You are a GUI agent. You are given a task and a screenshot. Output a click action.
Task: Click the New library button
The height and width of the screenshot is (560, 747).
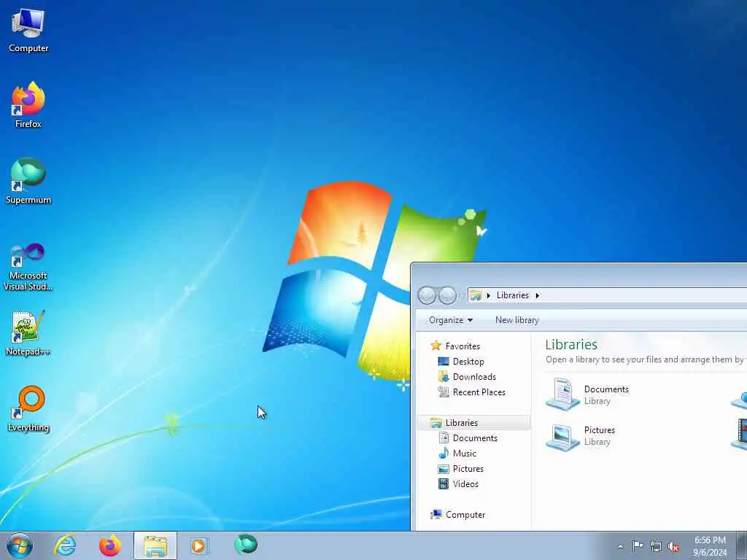point(517,320)
